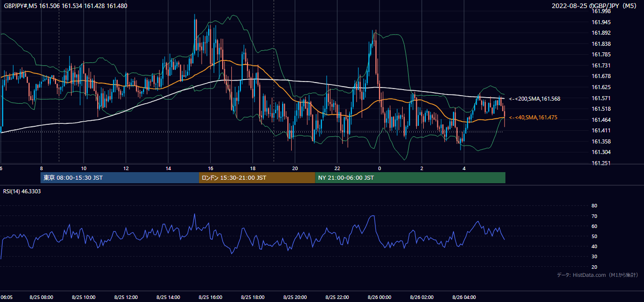Click RSI level 20 on the axis

coord(594,267)
